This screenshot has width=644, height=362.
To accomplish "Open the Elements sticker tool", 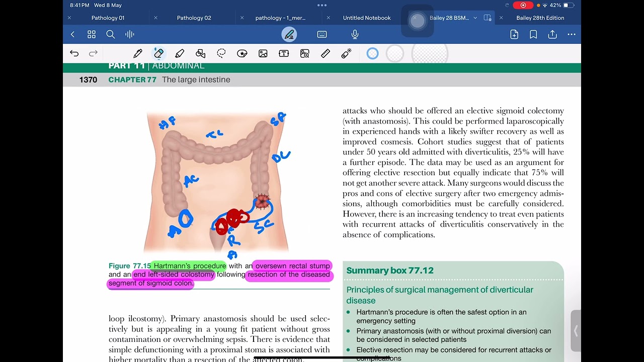I will point(242,53).
